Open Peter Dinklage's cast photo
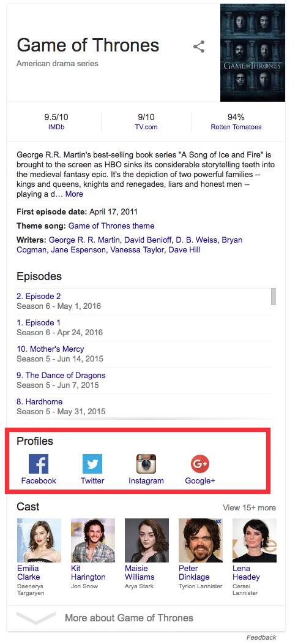Screen dimensions: 298x644 point(201,540)
